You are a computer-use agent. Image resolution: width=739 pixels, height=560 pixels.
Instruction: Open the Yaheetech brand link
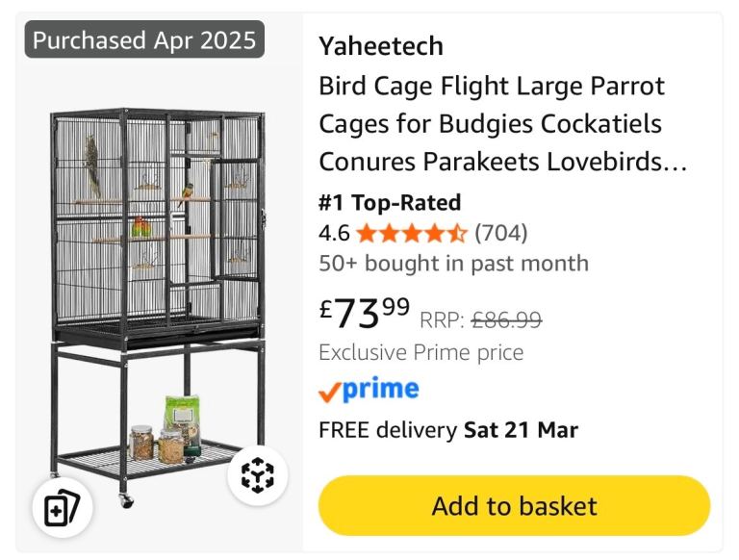(x=381, y=46)
